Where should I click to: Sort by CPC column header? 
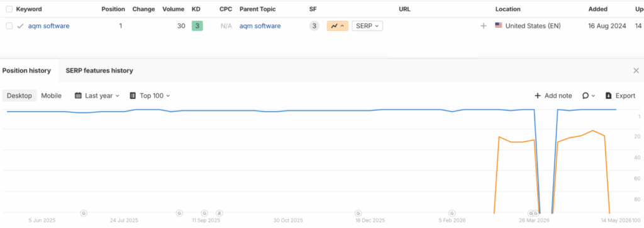226,9
